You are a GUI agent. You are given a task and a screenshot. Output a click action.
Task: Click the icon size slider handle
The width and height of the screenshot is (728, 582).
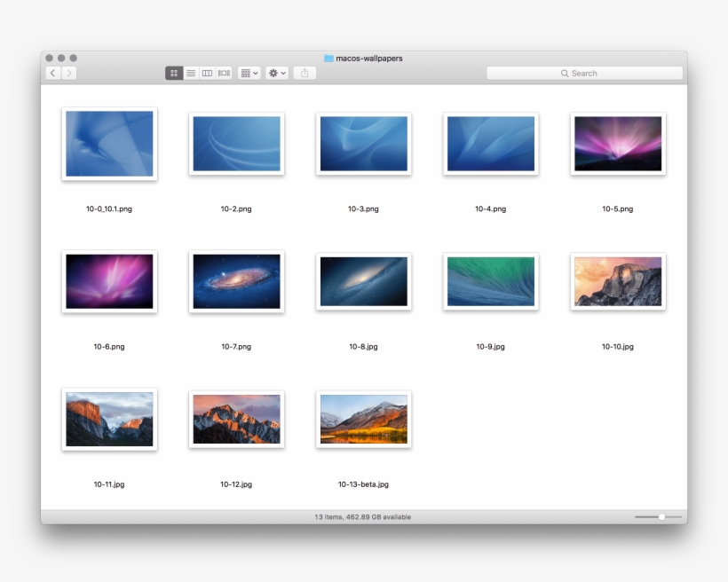(x=661, y=516)
